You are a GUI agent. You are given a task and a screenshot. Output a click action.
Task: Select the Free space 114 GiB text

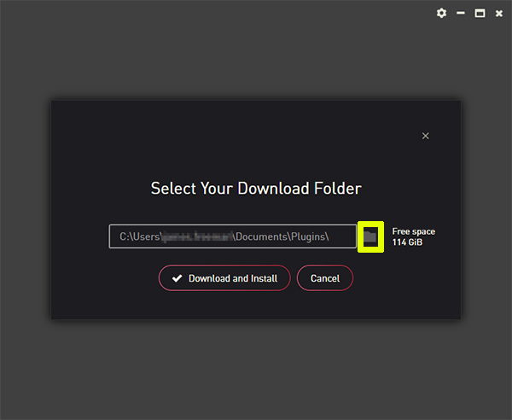coord(413,236)
